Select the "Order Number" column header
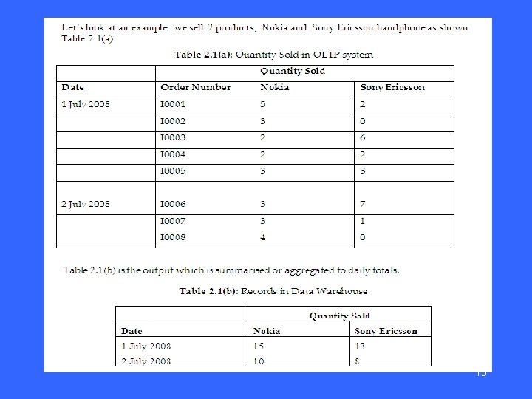 click(195, 87)
